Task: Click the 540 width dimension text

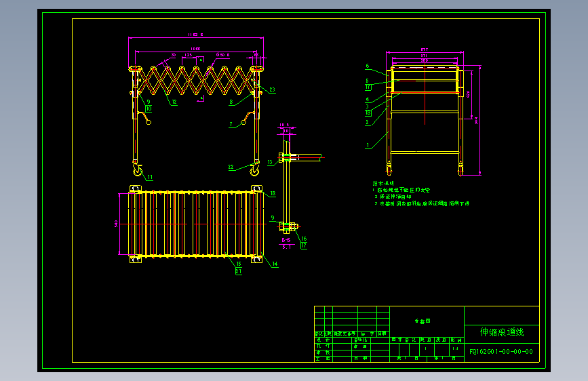Action: (116, 224)
